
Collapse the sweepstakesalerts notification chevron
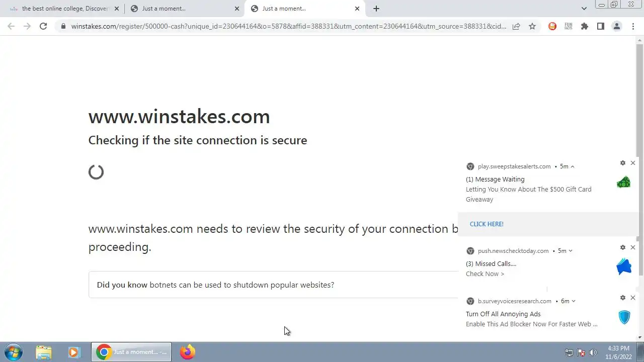point(573,166)
